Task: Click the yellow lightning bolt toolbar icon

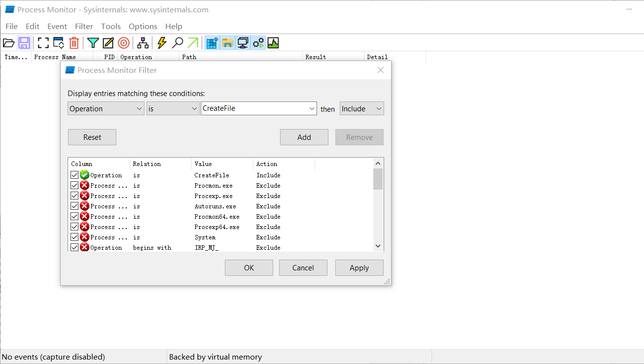Action: click(x=162, y=43)
